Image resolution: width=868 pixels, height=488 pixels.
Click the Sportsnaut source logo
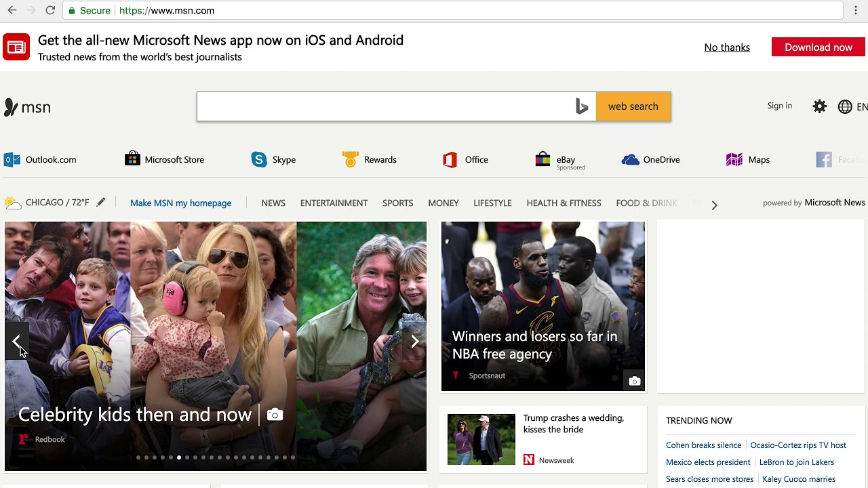click(456, 375)
